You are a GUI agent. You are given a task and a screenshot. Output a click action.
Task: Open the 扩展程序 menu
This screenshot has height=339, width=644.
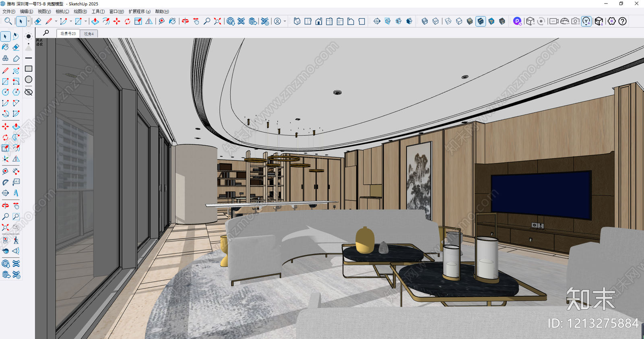[x=140, y=11]
